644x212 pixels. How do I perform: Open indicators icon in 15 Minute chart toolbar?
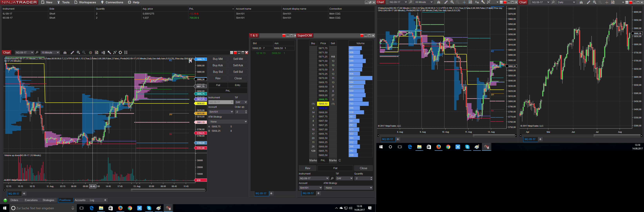(x=115, y=53)
